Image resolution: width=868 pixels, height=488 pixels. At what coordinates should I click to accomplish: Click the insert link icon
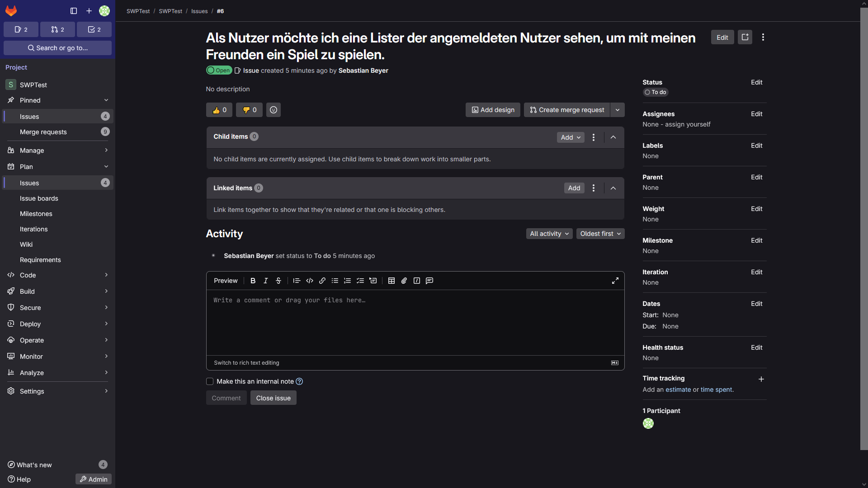(x=322, y=281)
